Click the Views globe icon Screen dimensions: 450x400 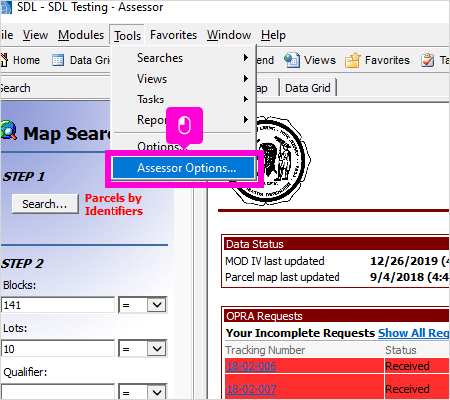(x=292, y=60)
